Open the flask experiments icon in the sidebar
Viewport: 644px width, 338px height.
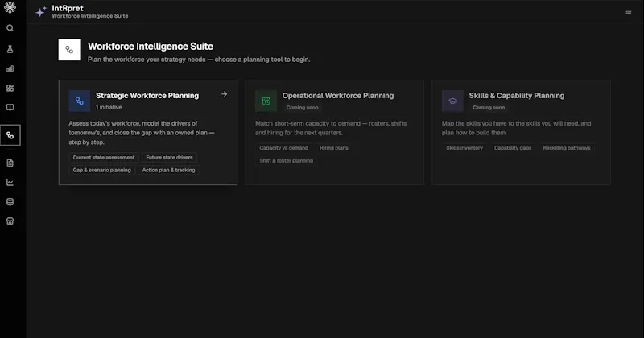pos(10,49)
